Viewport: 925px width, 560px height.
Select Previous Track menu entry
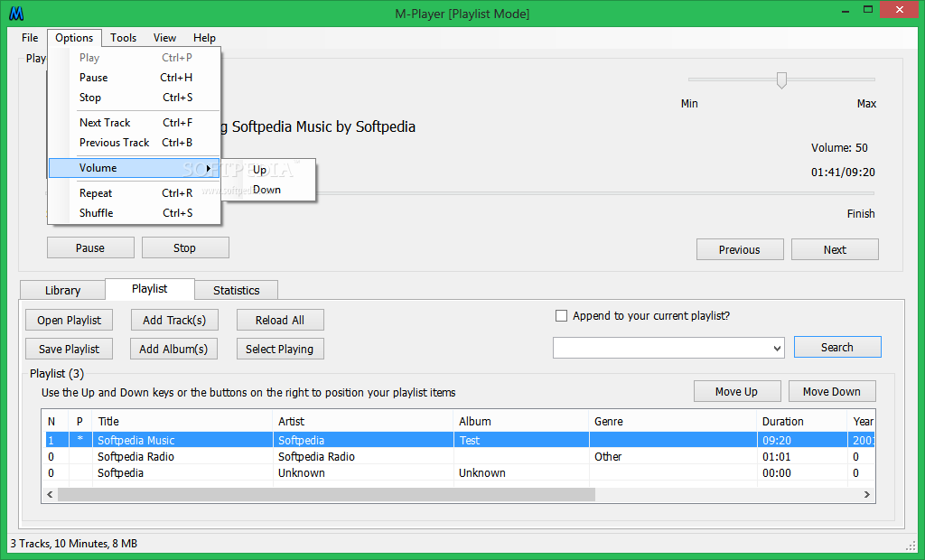[x=135, y=142]
